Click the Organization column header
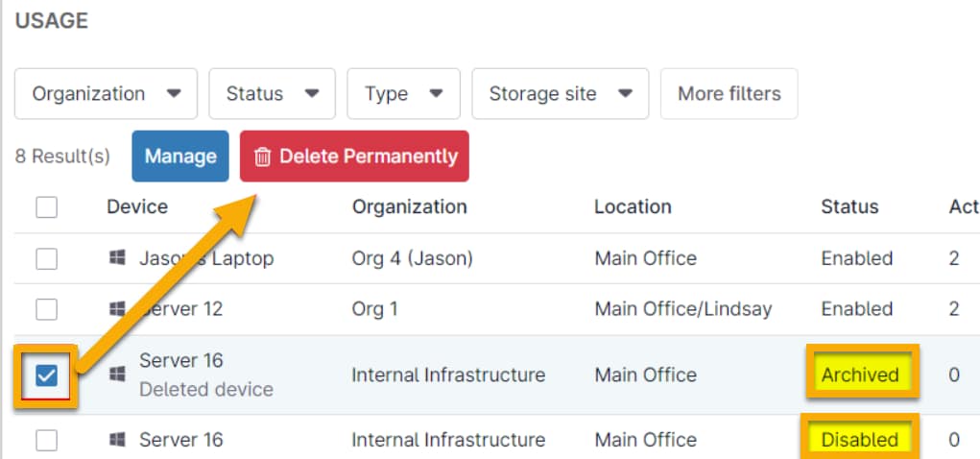Viewport: 980px width, 459px height. 409,206
